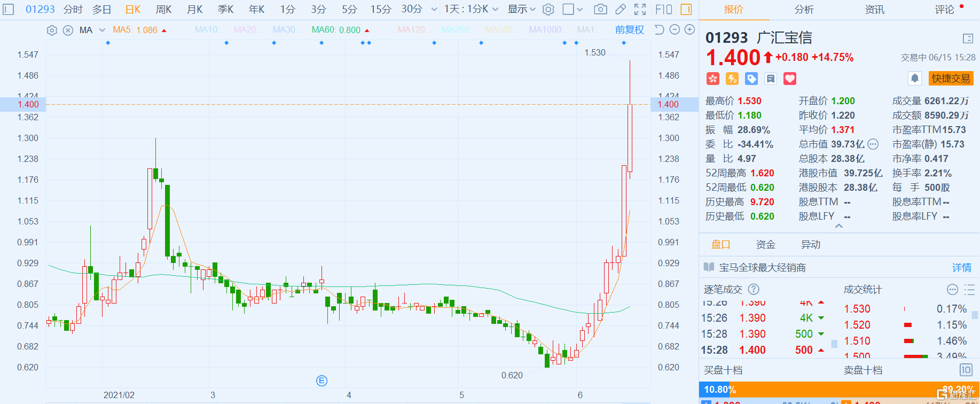Screen dimensions: 980x404
Task: Open F10 company info
Action: 663,9
